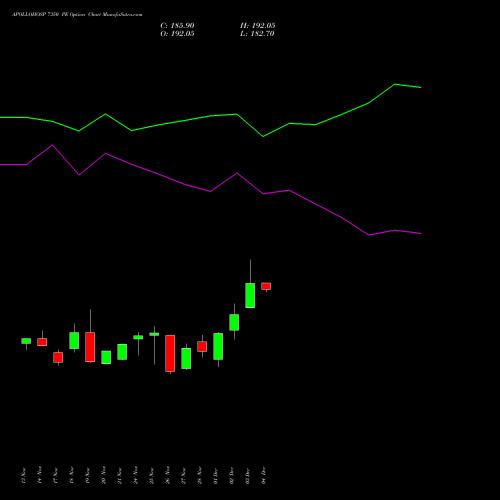This screenshot has width=500, height=500.
Task: Select the green candlestick for 18 Nov
Action: pos(74,340)
